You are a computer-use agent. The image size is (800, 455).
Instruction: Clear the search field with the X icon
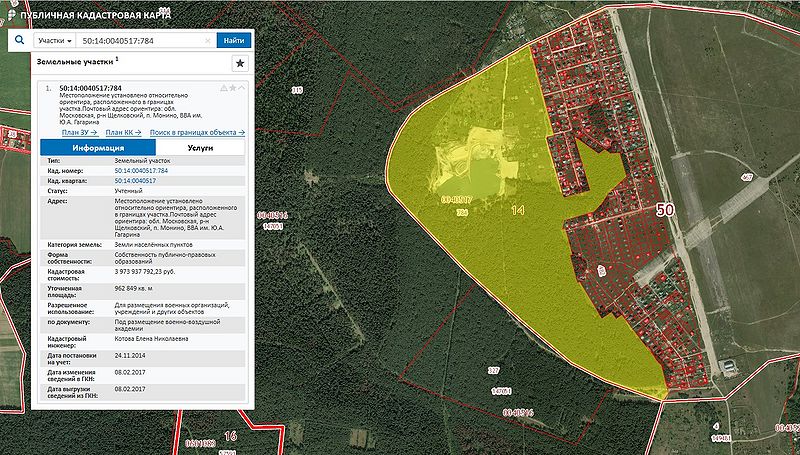(208, 41)
